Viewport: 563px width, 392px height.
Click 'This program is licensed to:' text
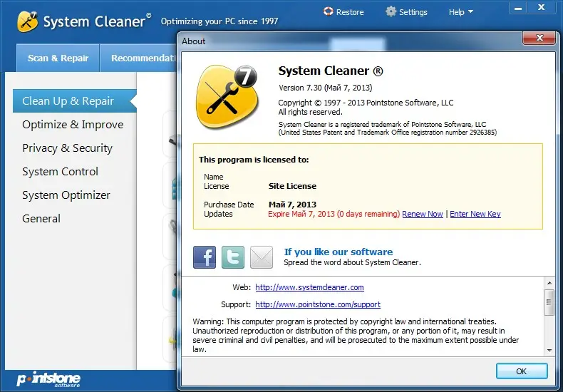254,160
